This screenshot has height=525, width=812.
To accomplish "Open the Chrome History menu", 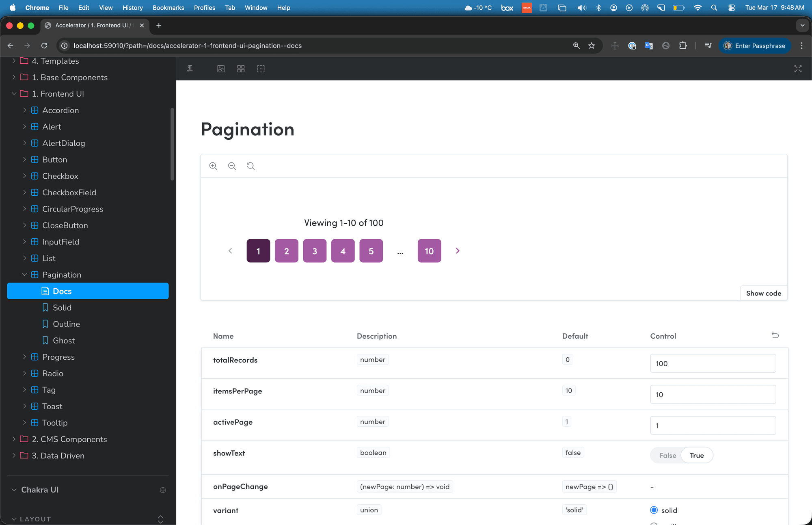I will [133, 8].
